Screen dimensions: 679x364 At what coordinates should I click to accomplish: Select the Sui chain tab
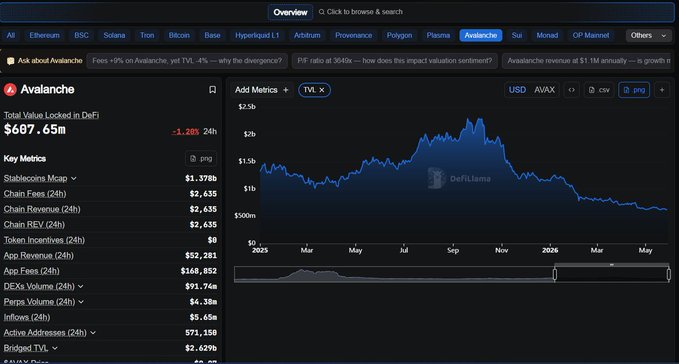click(x=517, y=35)
